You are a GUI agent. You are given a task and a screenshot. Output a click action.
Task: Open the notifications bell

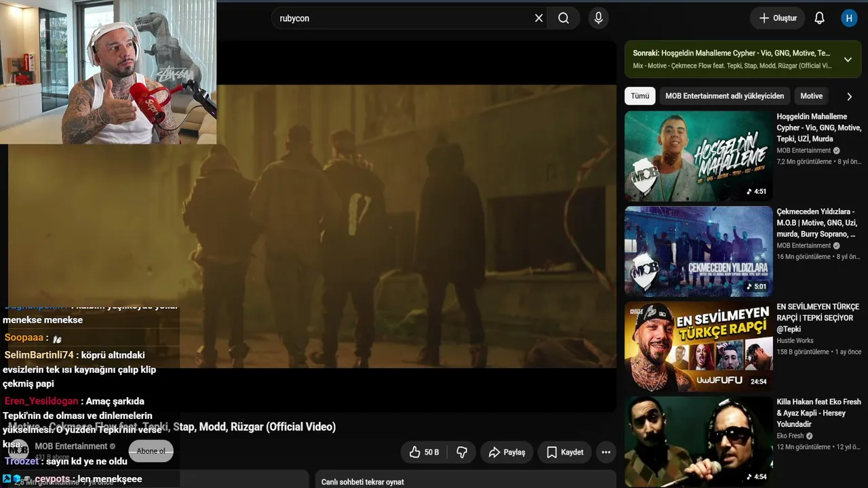coord(819,18)
